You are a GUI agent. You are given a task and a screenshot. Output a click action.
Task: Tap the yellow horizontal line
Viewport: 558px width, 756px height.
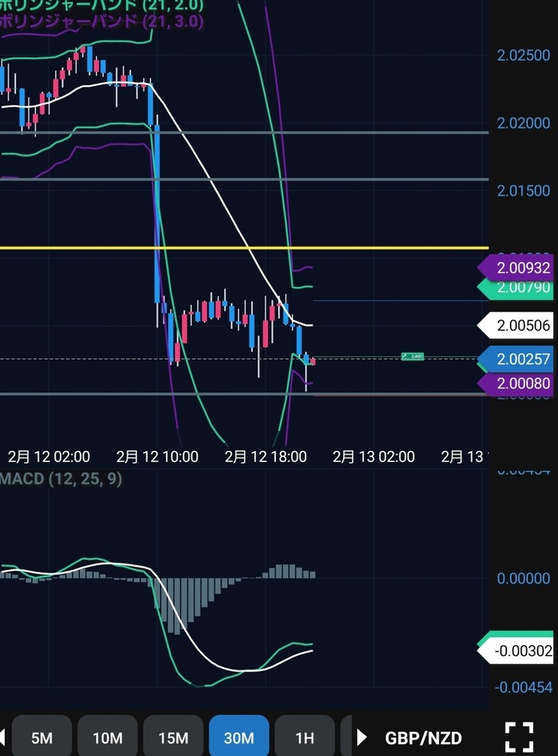pos(244,248)
